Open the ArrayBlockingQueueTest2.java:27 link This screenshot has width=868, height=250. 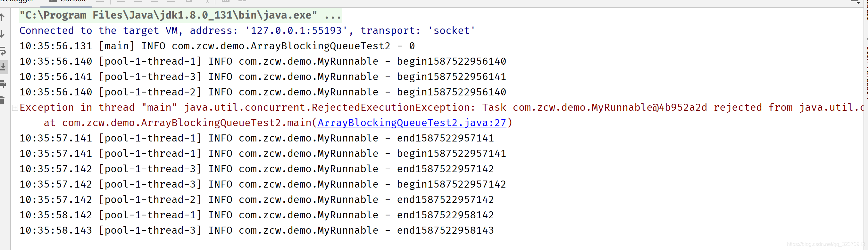(412, 123)
